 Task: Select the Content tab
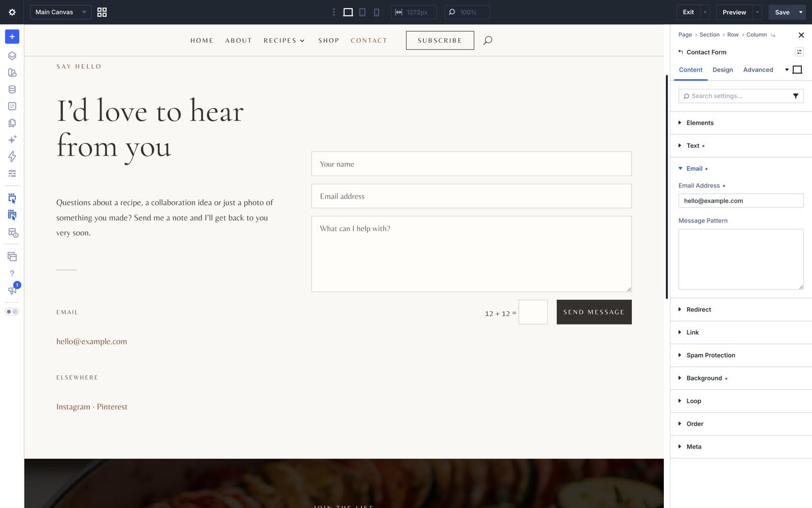(x=691, y=70)
